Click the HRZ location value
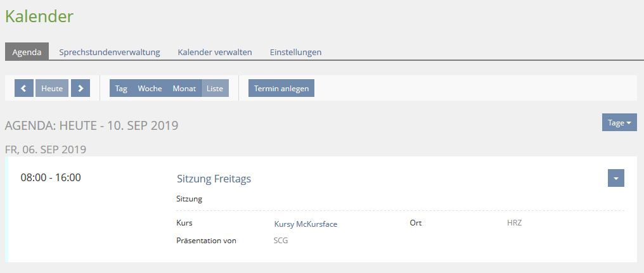Image resolution: width=644 pixels, height=273 pixels. [514, 223]
